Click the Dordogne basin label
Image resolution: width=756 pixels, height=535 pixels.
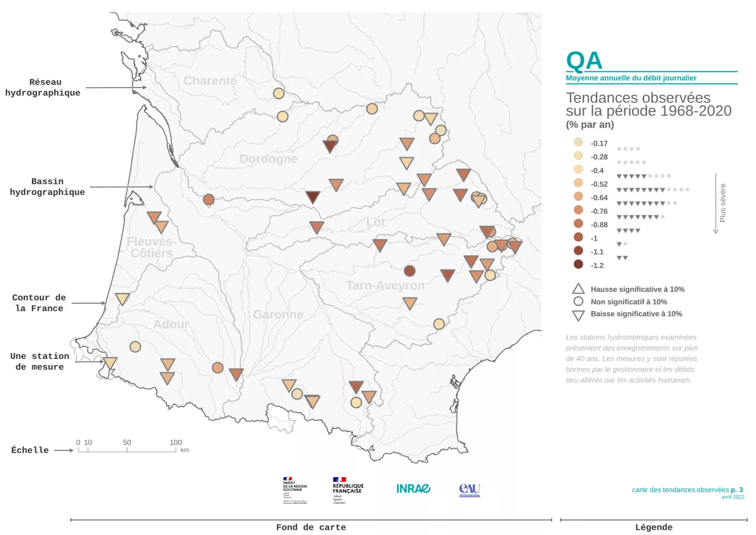pos(268,159)
